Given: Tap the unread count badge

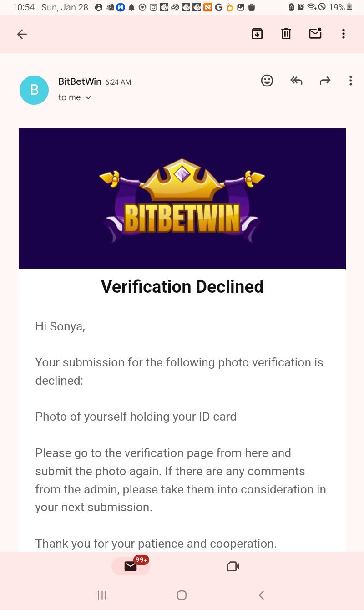Looking at the screenshot, I should [x=141, y=559].
